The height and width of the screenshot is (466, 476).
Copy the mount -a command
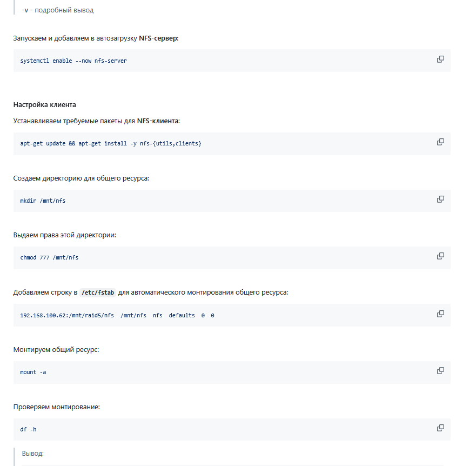point(440,371)
